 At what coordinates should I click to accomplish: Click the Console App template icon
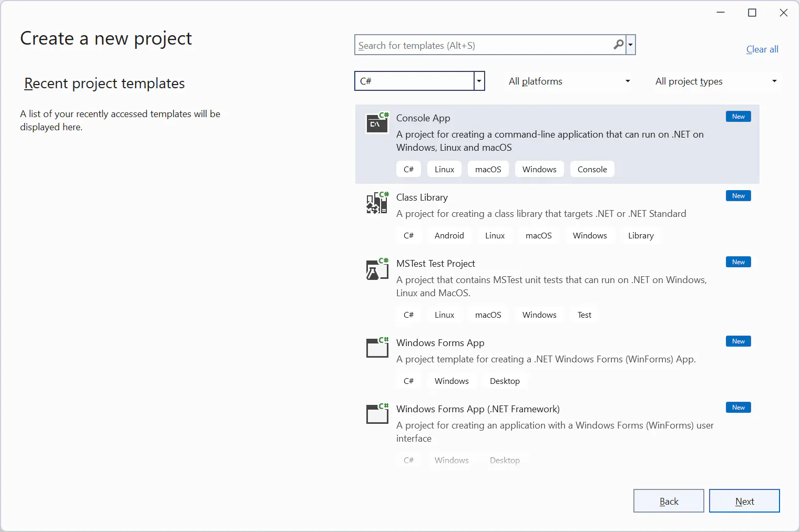[377, 123]
